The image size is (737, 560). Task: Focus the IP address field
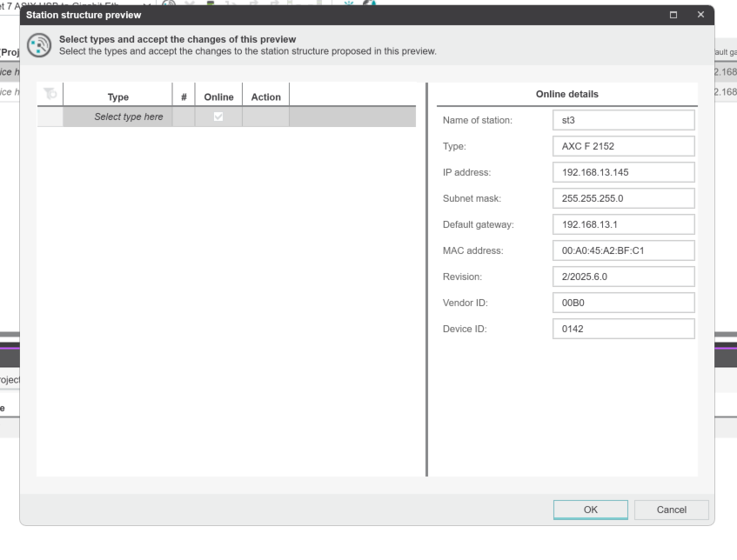(623, 172)
